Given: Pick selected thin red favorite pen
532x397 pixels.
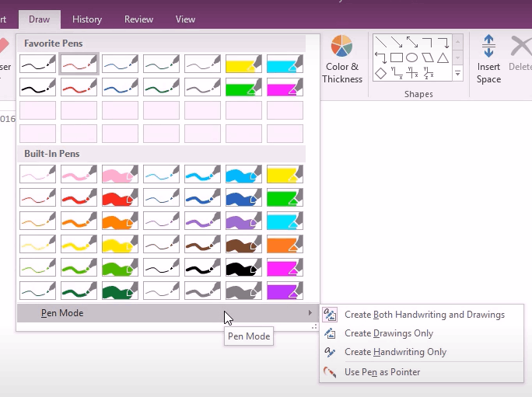Looking at the screenshot, I should point(79,64).
